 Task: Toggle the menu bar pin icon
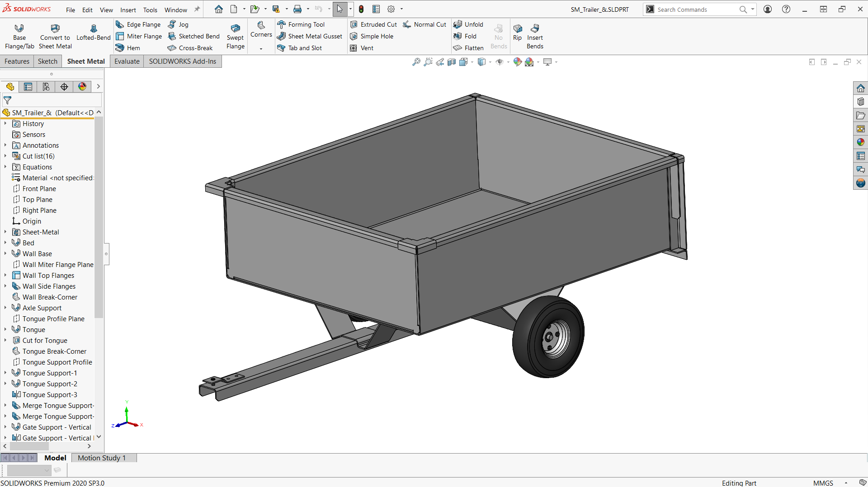[197, 9]
